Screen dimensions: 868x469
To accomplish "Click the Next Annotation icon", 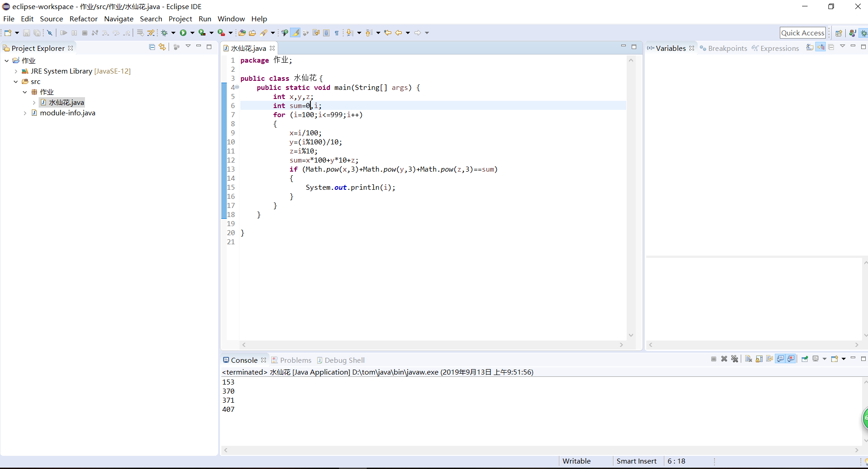I will pos(349,33).
